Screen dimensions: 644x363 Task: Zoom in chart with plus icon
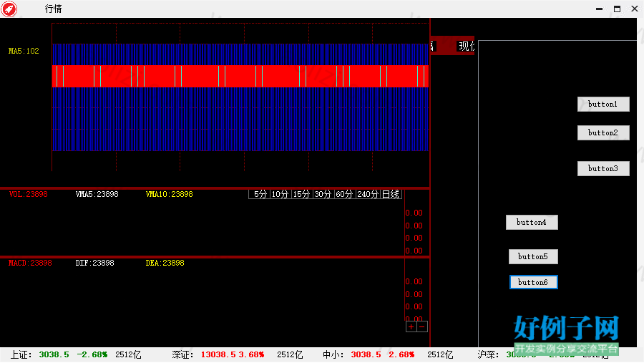click(411, 326)
